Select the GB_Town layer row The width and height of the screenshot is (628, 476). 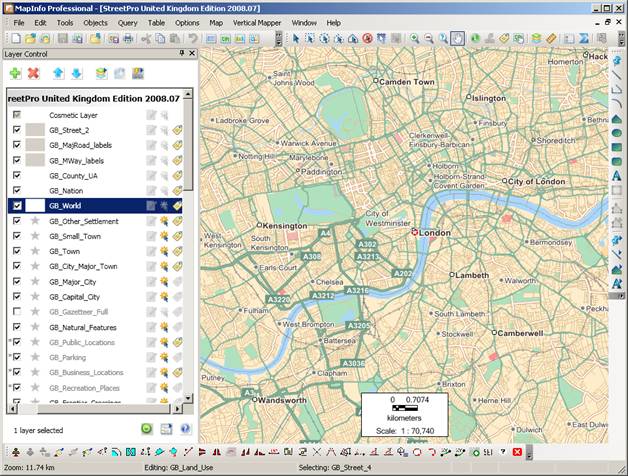95,251
